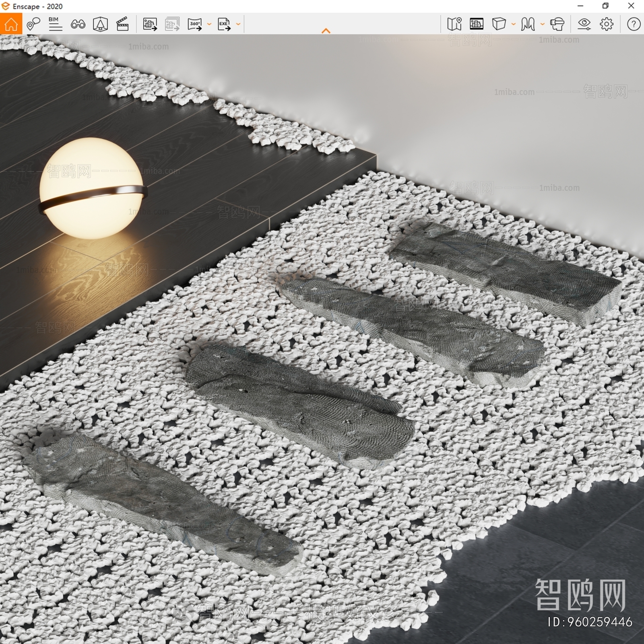
Task: Toggle Walk/Fly mode wings icon
Action: [528, 24]
